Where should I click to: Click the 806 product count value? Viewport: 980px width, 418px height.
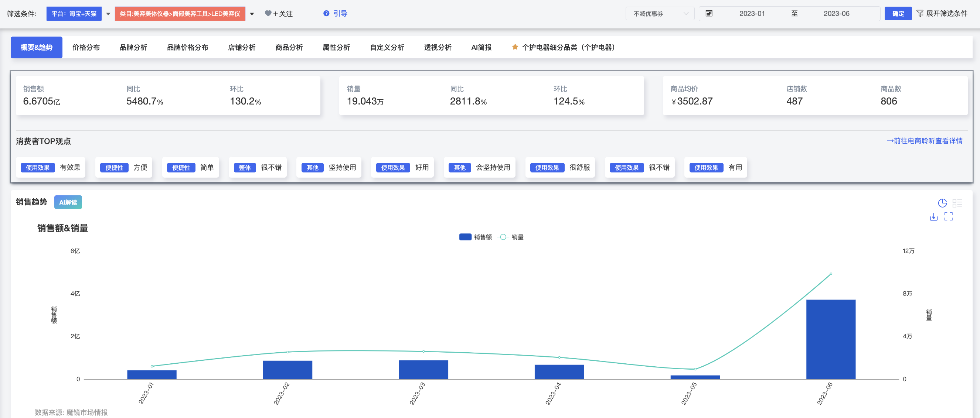click(x=889, y=102)
